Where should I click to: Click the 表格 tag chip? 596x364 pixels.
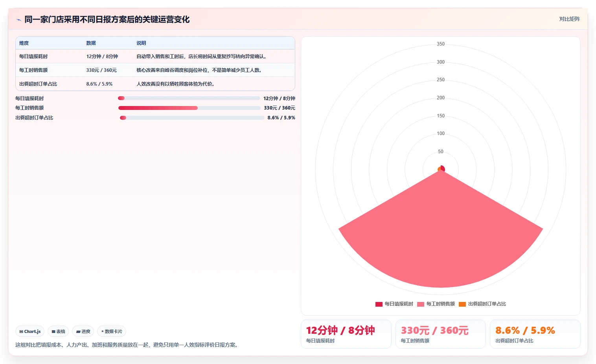click(x=58, y=331)
